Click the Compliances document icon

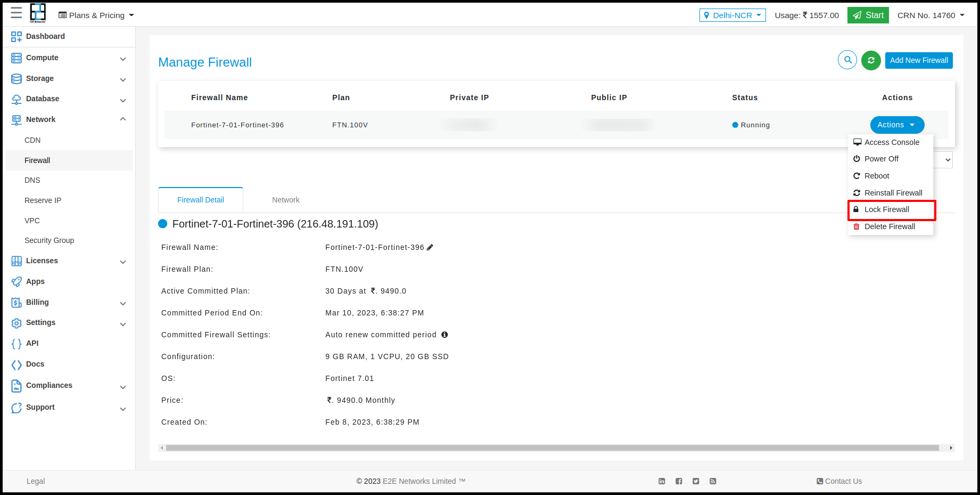pos(17,386)
